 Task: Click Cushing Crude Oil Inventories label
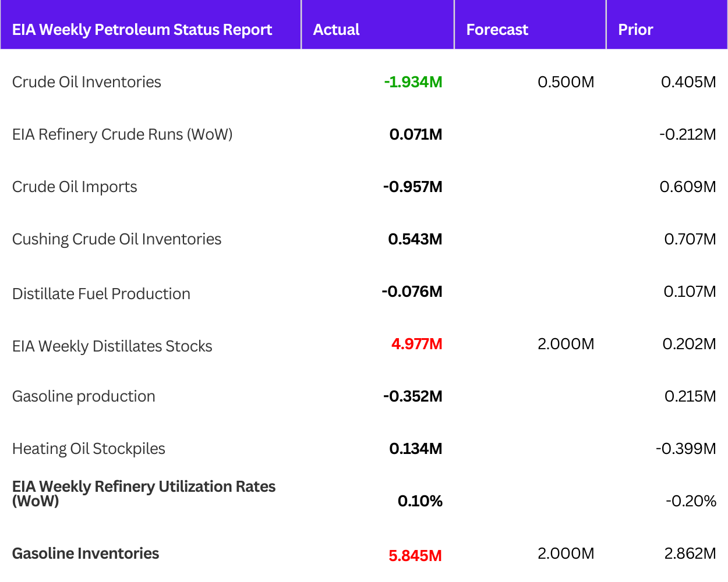pos(117,239)
